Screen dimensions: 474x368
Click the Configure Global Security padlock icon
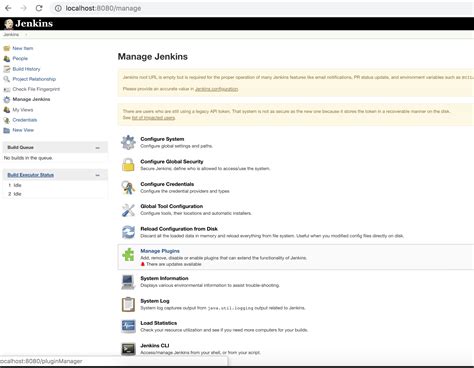click(x=128, y=165)
